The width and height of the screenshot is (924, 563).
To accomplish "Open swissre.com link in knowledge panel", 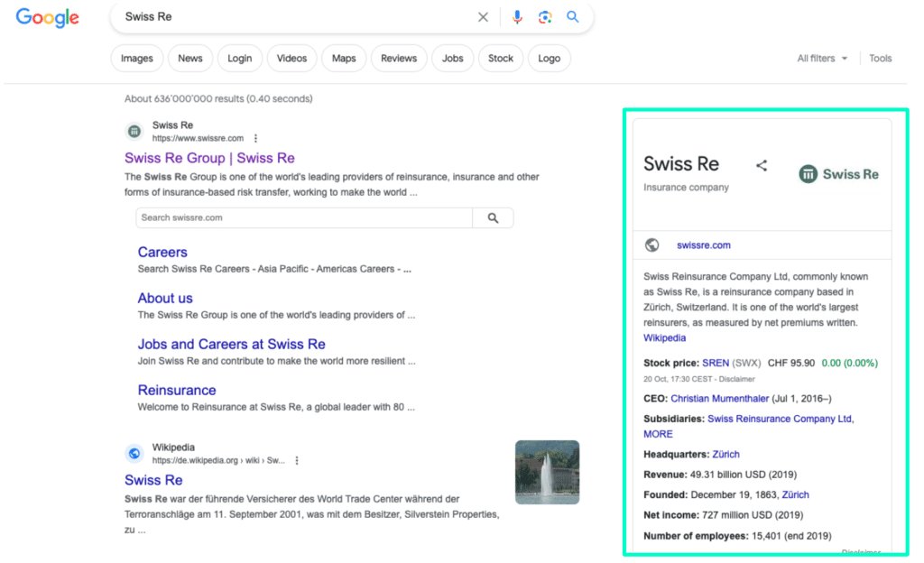I will (704, 245).
